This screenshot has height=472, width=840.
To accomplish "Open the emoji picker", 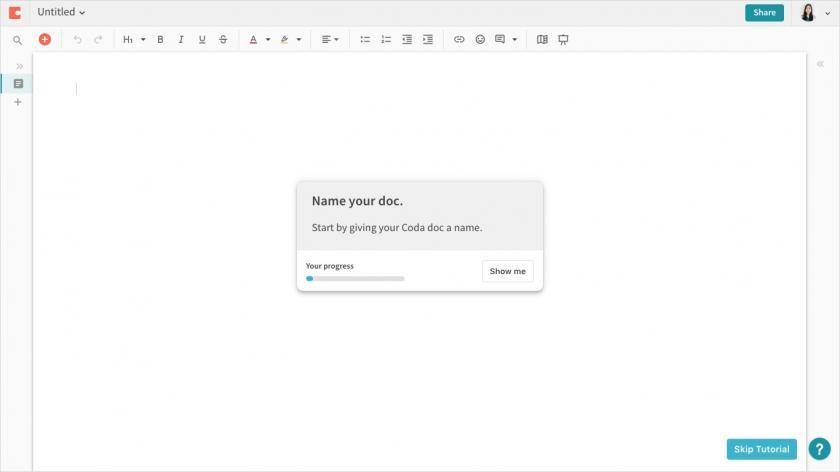I will coord(480,40).
